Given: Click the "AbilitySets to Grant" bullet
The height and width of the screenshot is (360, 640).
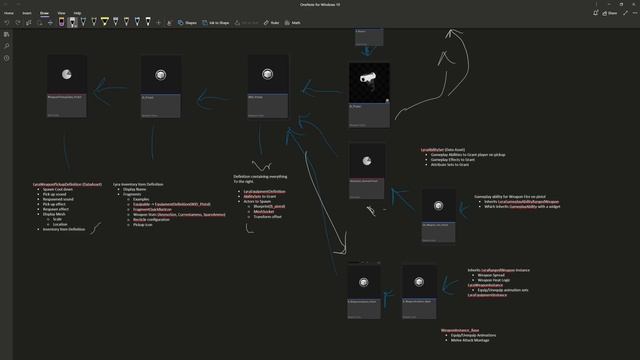Looking at the screenshot, I should click(260, 196).
